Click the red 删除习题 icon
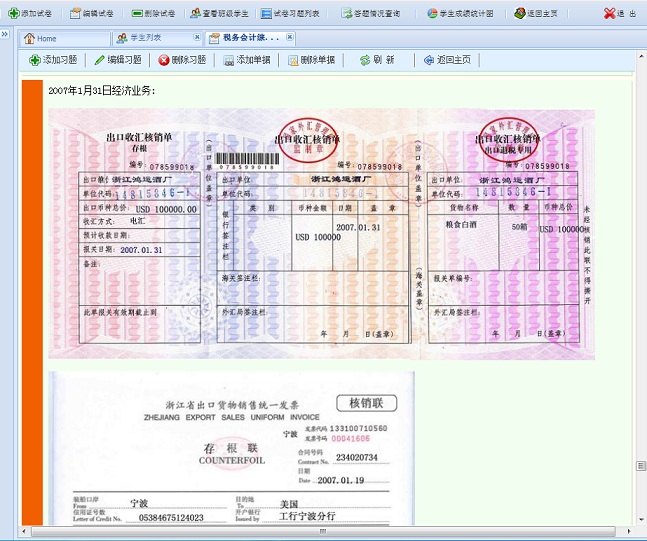 pos(164,60)
